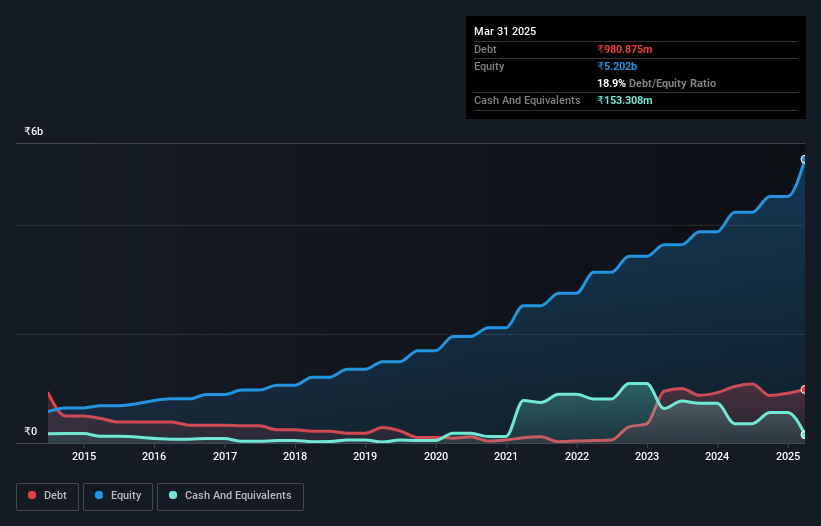The height and width of the screenshot is (526, 821).
Task: Select the teal Cash endpoint marker
Action: coord(804,434)
